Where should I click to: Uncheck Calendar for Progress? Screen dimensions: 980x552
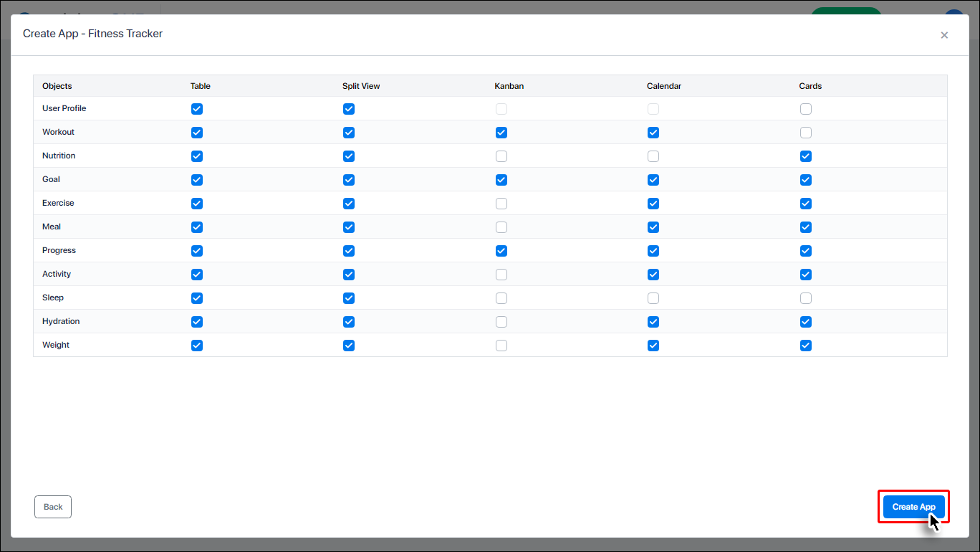pos(653,251)
